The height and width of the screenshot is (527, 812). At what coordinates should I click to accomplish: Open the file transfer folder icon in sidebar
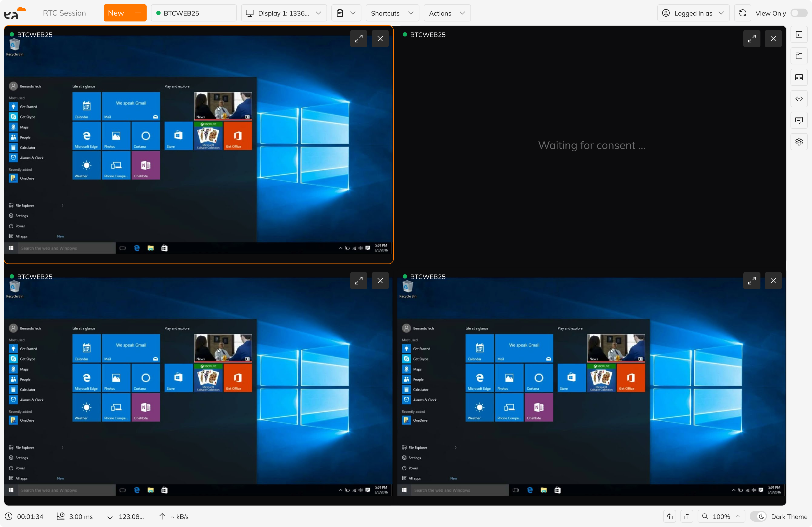click(x=799, y=56)
